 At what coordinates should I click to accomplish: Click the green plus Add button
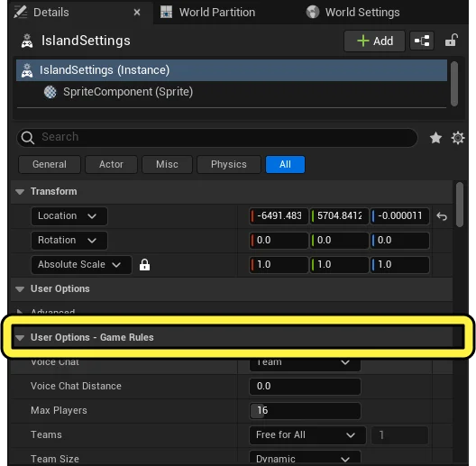point(374,41)
